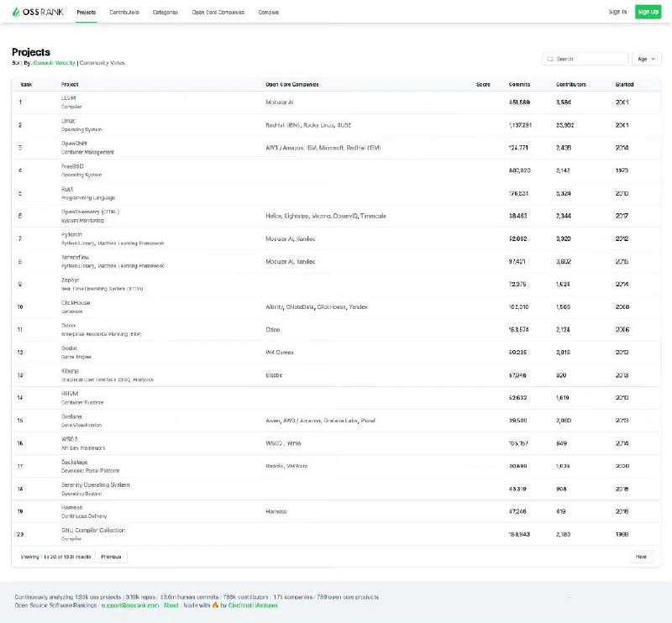Switch to the Contributors tab
The width and height of the screenshot is (672, 623).
[124, 13]
